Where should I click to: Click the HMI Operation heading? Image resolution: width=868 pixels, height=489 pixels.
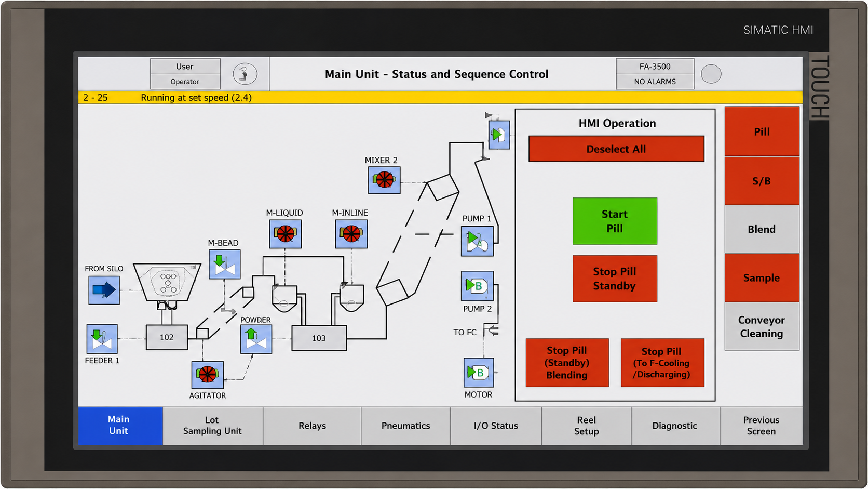617,123
